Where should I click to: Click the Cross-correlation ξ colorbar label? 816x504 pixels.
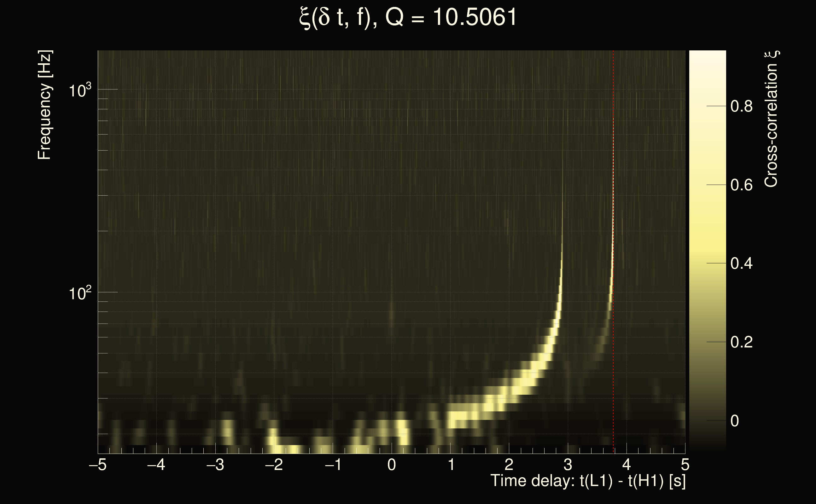[x=771, y=119]
